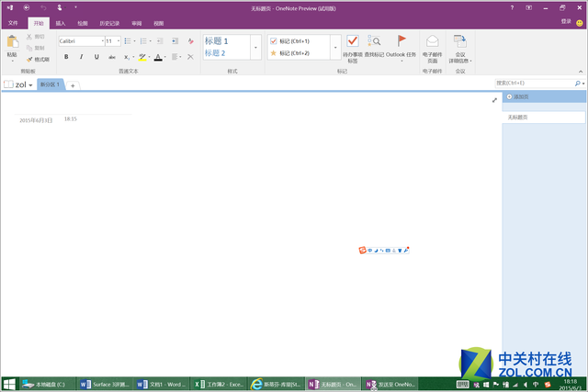Click the Paste clipboard icon
This screenshot has width=588, height=392.
click(12, 41)
